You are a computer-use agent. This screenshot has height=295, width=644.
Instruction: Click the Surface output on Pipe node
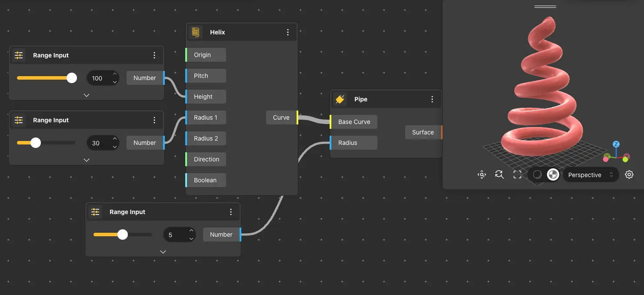[x=423, y=132]
